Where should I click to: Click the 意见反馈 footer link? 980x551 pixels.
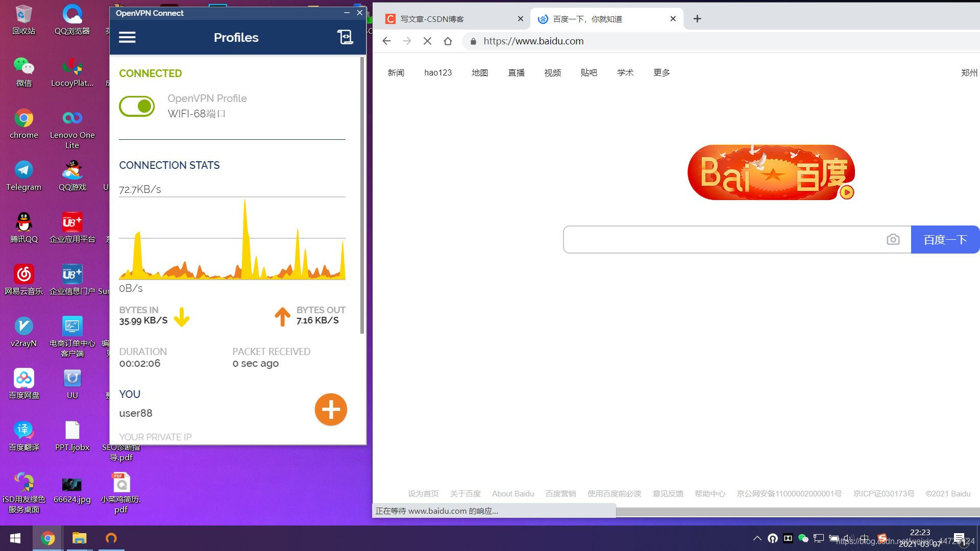click(668, 493)
